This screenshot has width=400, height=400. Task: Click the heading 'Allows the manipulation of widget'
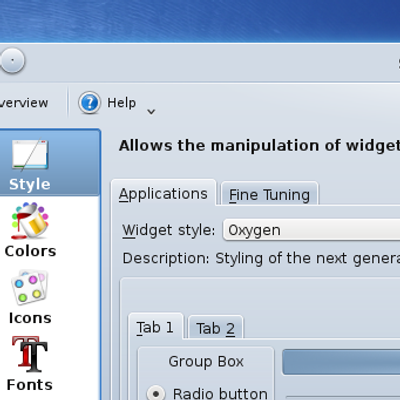[259, 146]
